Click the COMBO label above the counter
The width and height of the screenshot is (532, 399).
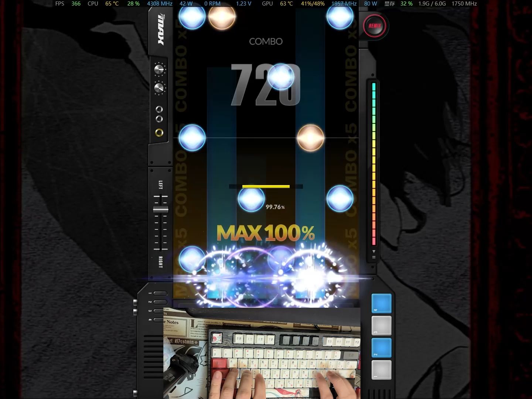[266, 41]
